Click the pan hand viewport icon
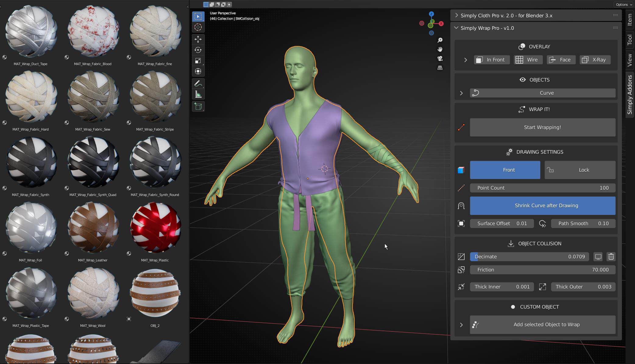This screenshot has width=635, height=364. click(x=440, y=49)
